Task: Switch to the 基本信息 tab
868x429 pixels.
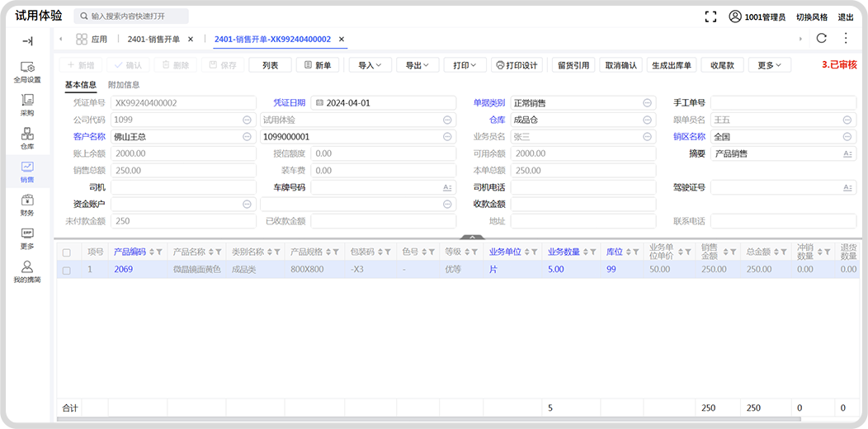Action: 81,85
